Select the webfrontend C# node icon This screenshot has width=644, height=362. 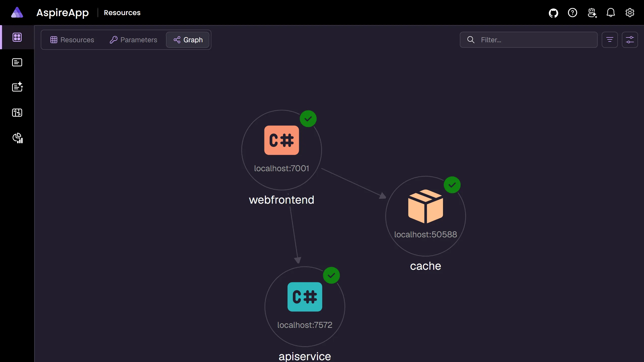[281, 140]
